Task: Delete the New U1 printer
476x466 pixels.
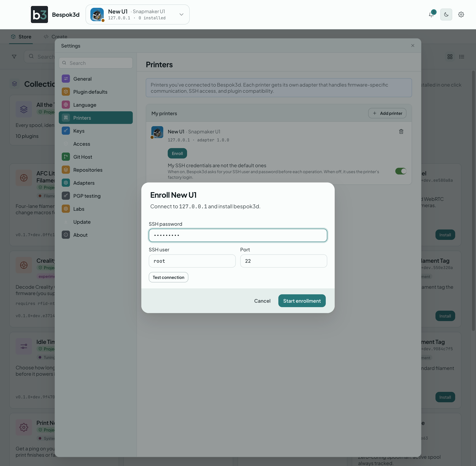Action: pos(401,131)
